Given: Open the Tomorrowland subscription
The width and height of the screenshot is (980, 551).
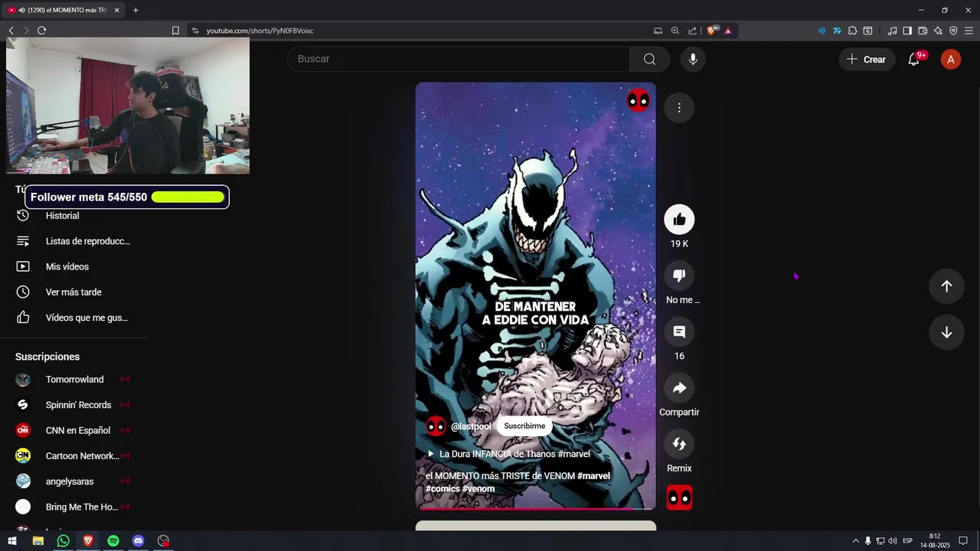Looking at the screenshot, I should tap(73, 380).
